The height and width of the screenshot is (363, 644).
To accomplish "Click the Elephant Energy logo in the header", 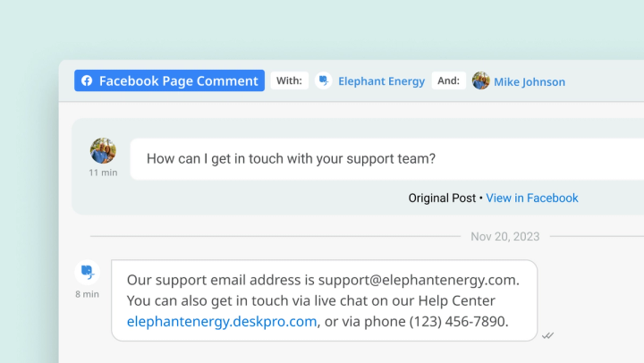I will pos(324,81).
